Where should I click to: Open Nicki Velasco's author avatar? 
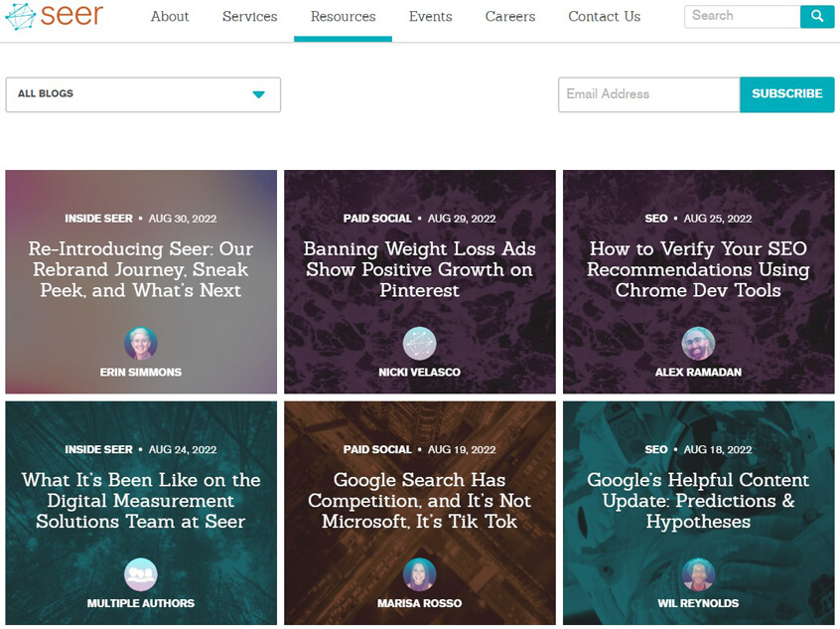pyautogui.click(x=419, y=343)
